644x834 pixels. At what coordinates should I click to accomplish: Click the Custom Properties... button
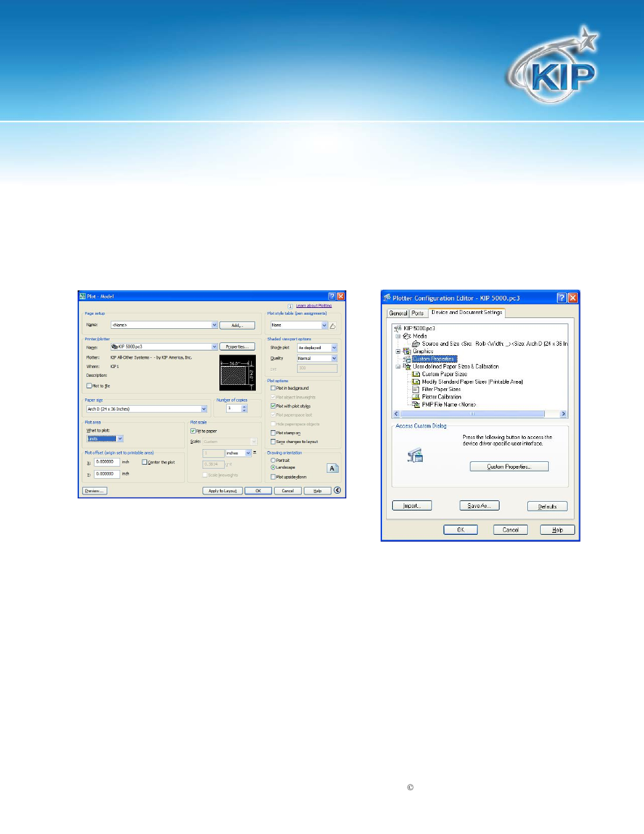(x=509, y=467)
